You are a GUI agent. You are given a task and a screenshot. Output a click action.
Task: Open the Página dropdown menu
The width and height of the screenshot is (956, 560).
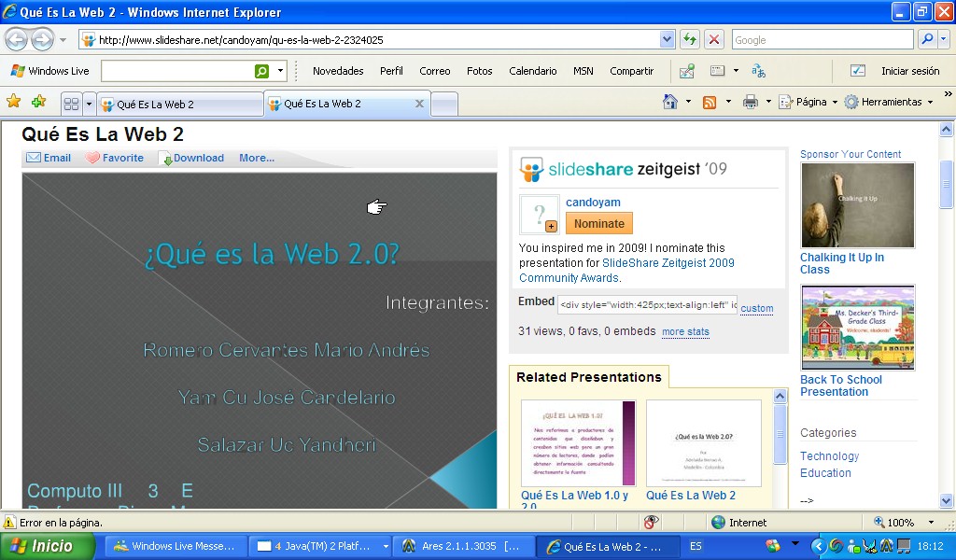808,102
